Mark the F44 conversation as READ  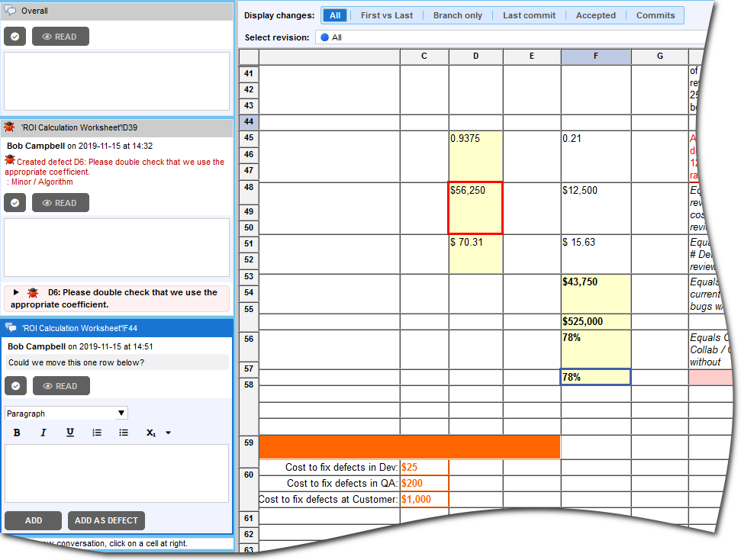62,386
